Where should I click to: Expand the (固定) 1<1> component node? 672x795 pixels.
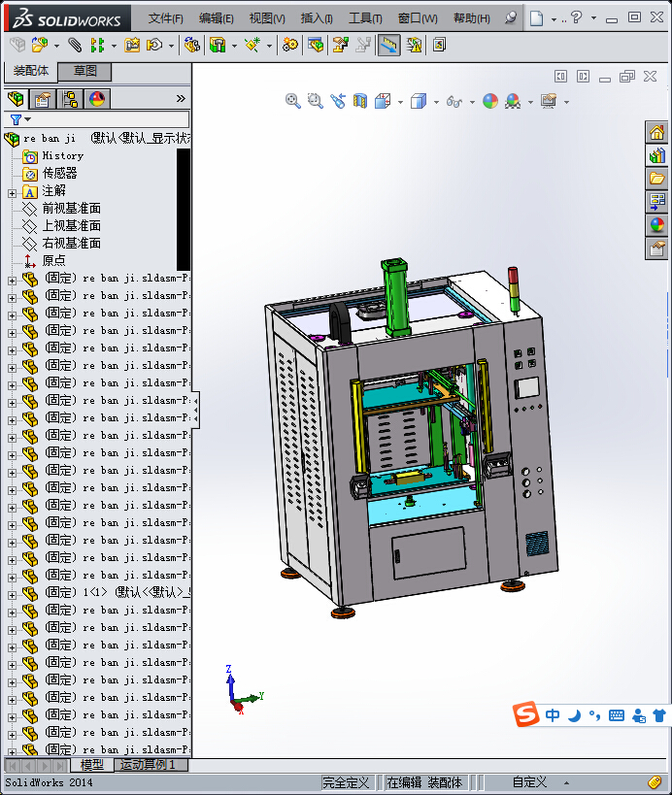click(13, 595)
